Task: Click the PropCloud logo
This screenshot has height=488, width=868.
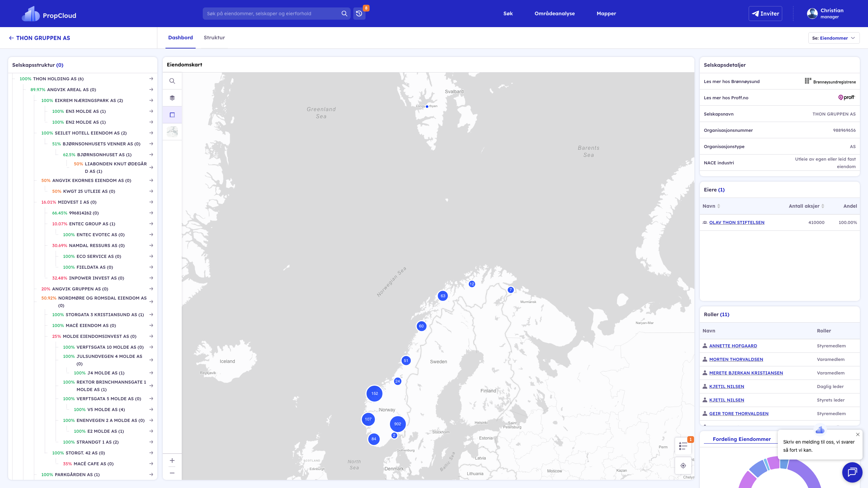Action: (49, 14)
